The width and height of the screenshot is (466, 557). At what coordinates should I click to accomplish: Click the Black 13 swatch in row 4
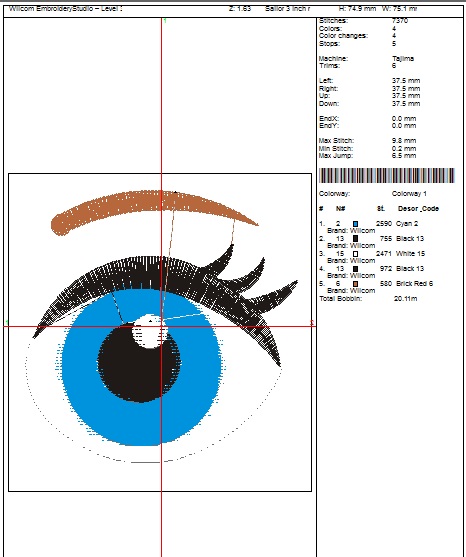[355, 269]
